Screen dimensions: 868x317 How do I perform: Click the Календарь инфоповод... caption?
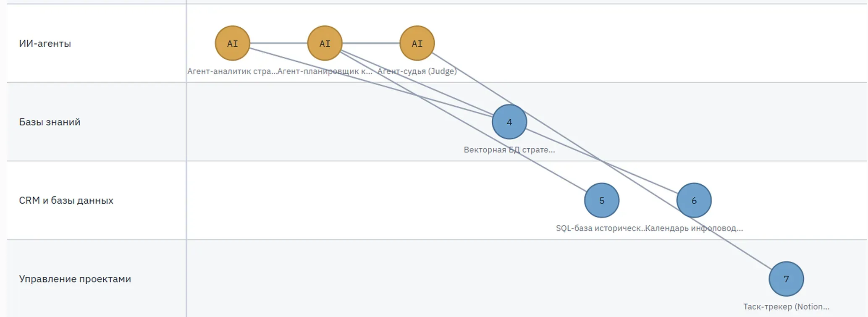[x=694, y=228]
